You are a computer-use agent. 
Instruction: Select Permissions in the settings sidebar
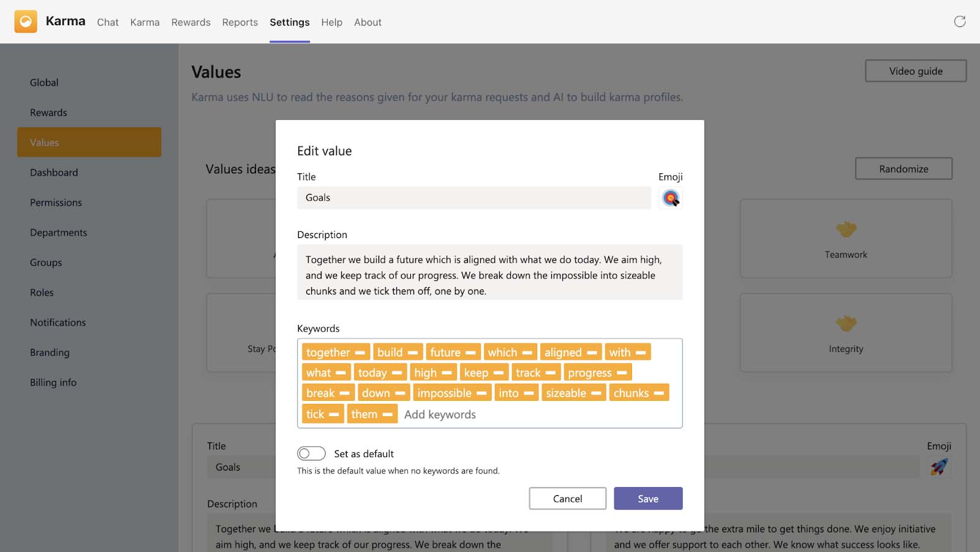56,203
